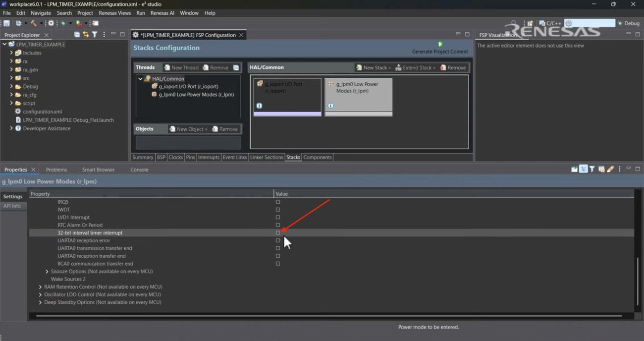
Task: Click the Run launch icon in toolbar
Action: pyautogui.click(x=79, y=23)
